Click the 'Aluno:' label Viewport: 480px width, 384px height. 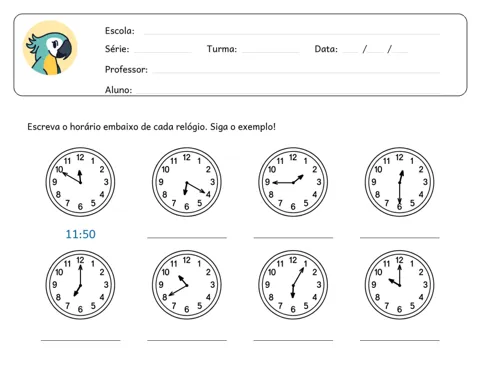point(118,90)
